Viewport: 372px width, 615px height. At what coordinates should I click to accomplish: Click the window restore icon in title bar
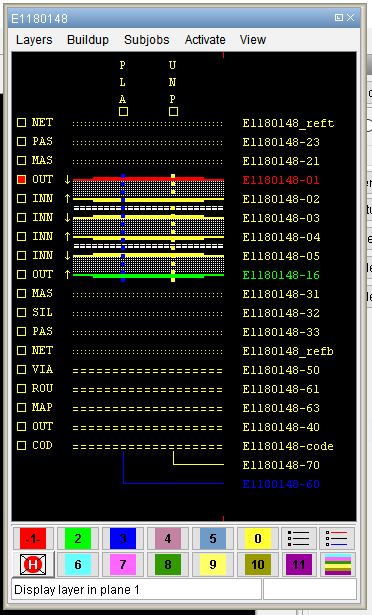tap(339, 18)
